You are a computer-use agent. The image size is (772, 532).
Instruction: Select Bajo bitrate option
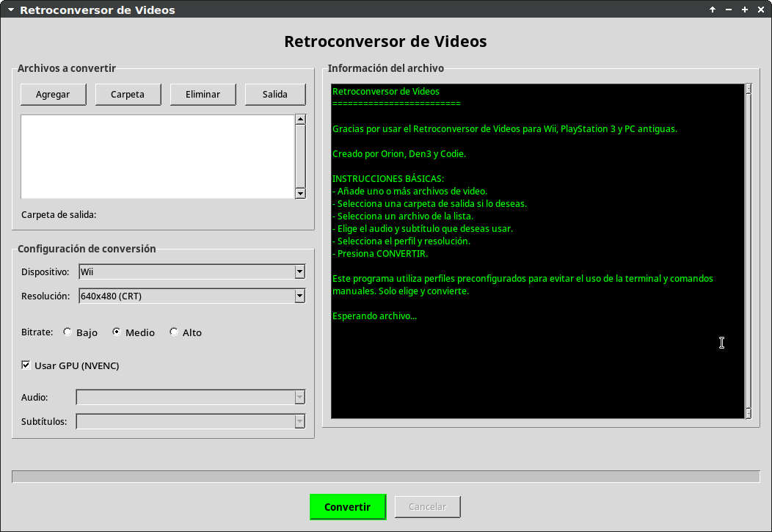tap(68, 332)
